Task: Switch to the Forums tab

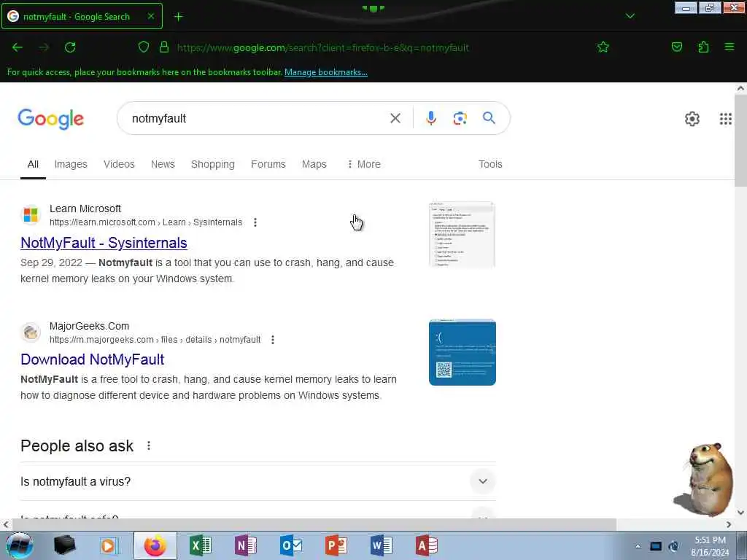Action: [268, 164]
